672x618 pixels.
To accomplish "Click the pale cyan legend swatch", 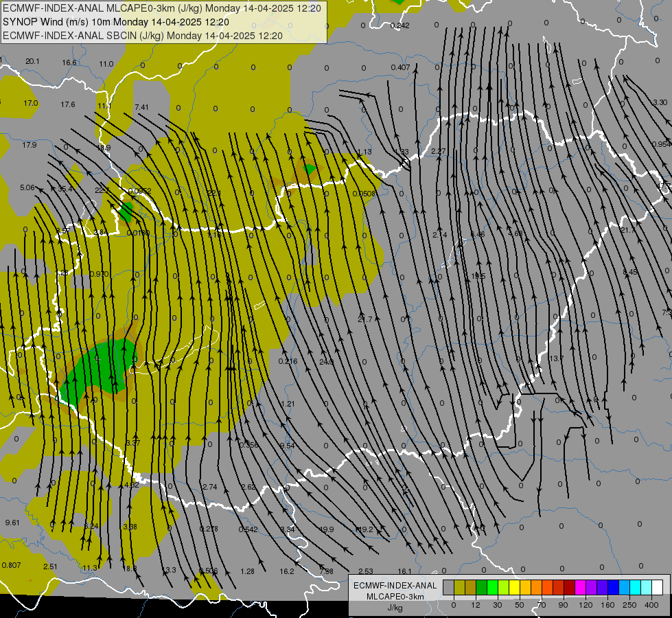I will coord(647,587).
